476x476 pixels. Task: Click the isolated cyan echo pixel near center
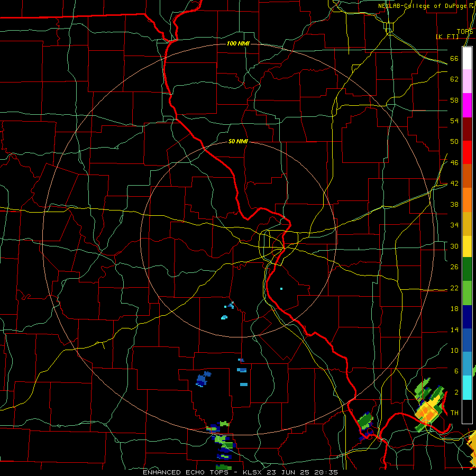click(x=281, y=289)
